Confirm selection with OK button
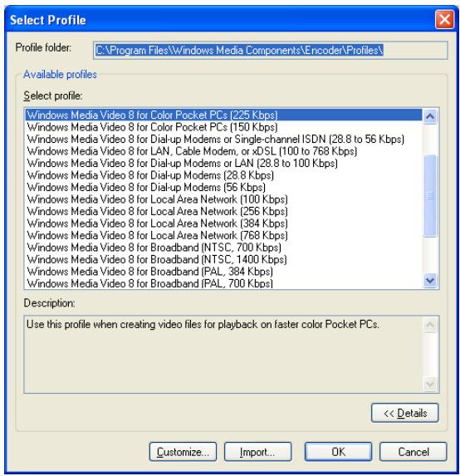The image size is (460, 476). click(338, 452)
